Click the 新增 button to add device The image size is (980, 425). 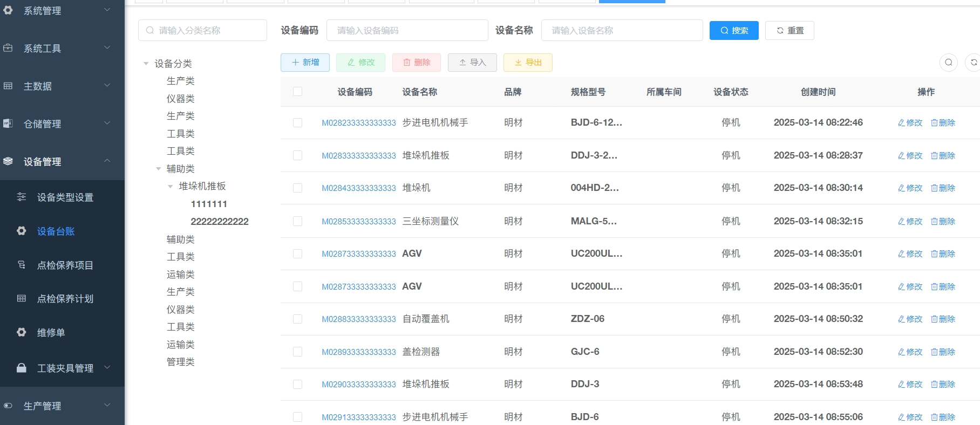(x=305, y=63)
